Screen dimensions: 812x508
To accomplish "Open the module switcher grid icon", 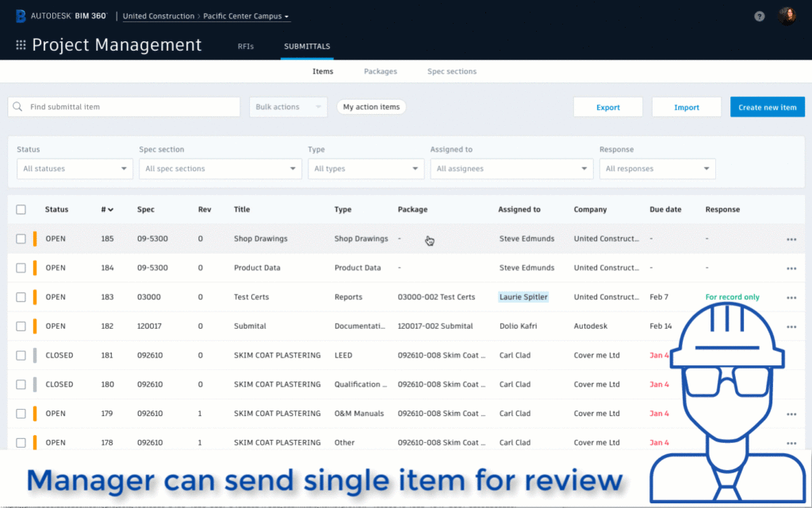I will tap(21, 45).
